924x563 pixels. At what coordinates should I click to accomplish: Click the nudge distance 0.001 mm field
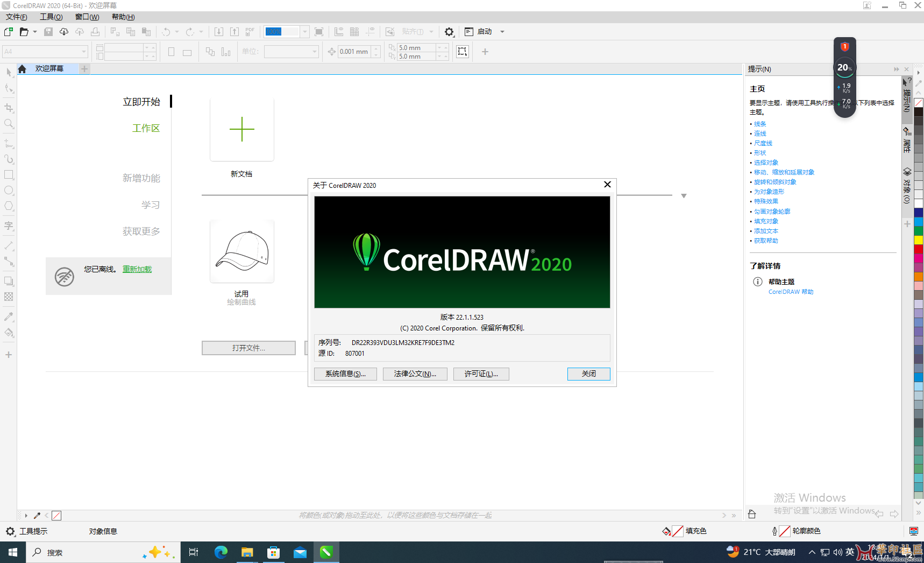[354, 52]
